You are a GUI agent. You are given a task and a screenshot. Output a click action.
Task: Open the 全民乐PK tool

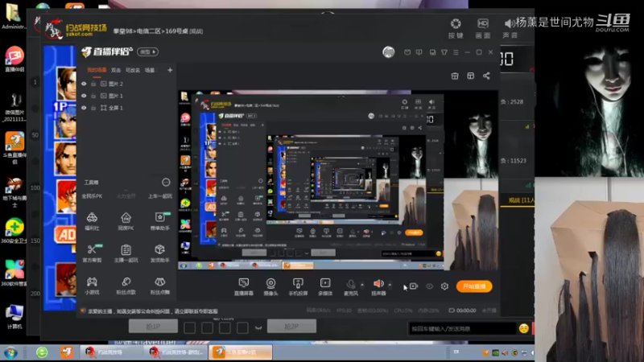tap(92, 196)
